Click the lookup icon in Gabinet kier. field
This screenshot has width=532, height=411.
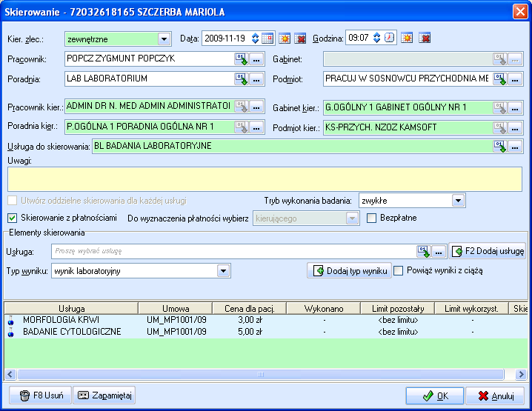(x=499, y=108)
